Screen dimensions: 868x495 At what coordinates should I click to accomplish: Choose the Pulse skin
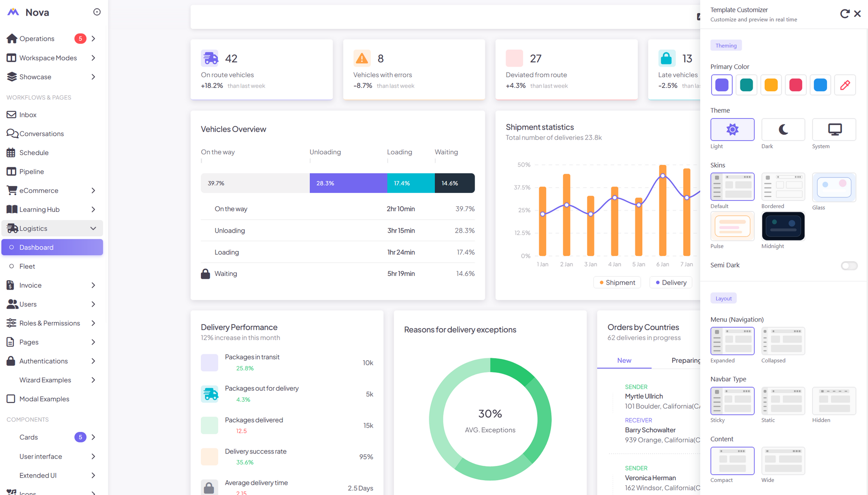[732, 226]
